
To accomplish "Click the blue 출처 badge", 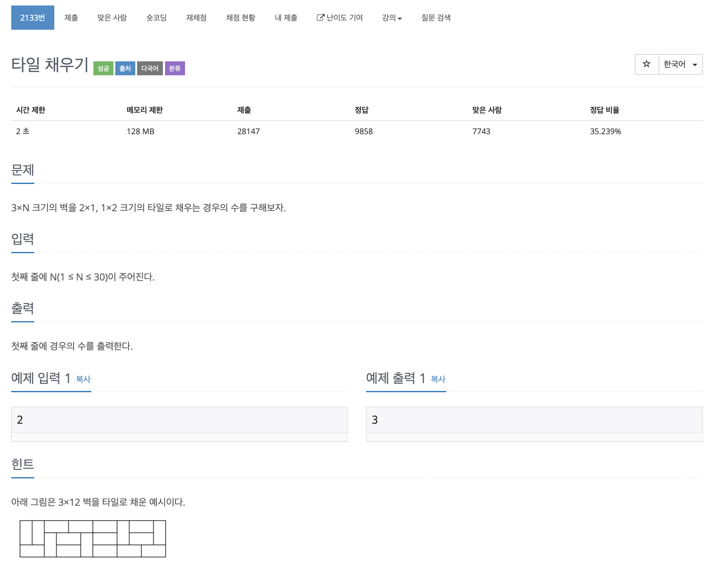I will 125,68.
